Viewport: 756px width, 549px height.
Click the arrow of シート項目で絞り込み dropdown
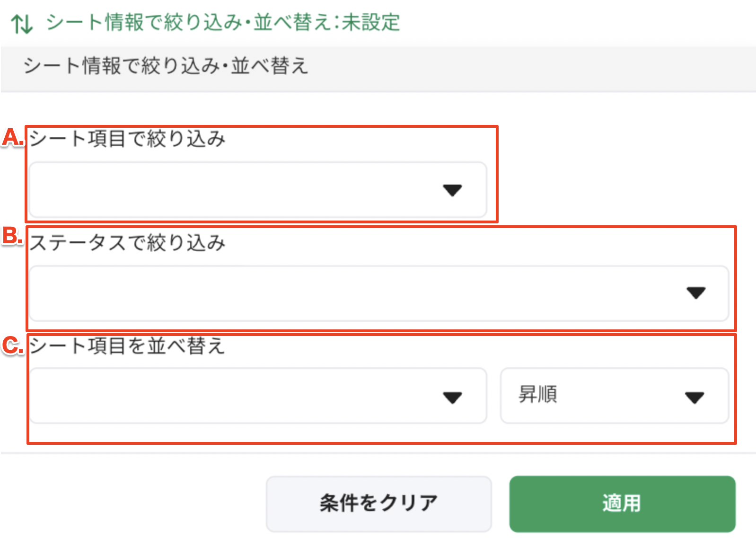[452, 190]
